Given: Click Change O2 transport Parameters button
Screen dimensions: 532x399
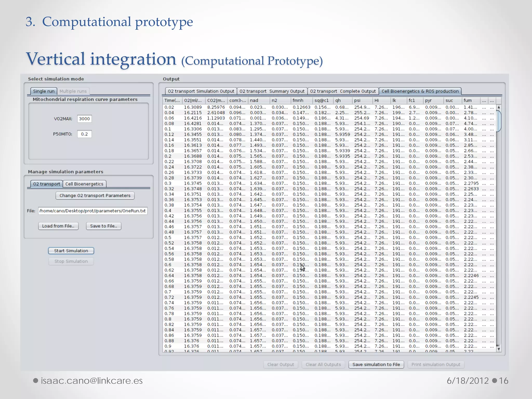Looking at the screenshot, I should 95,196.
